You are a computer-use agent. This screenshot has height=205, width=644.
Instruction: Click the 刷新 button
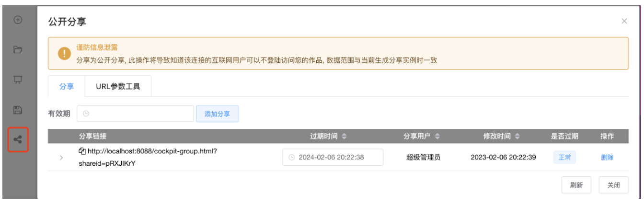pos(576,185)
